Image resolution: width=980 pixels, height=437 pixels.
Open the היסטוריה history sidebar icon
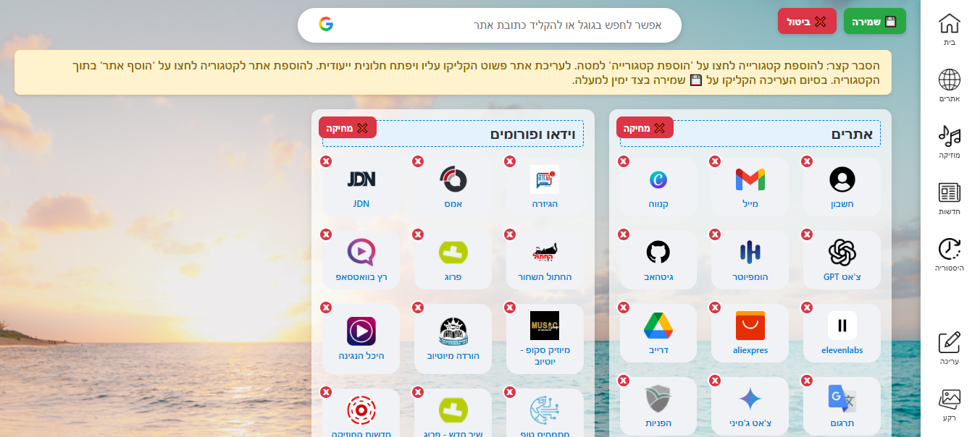(949, 255)
